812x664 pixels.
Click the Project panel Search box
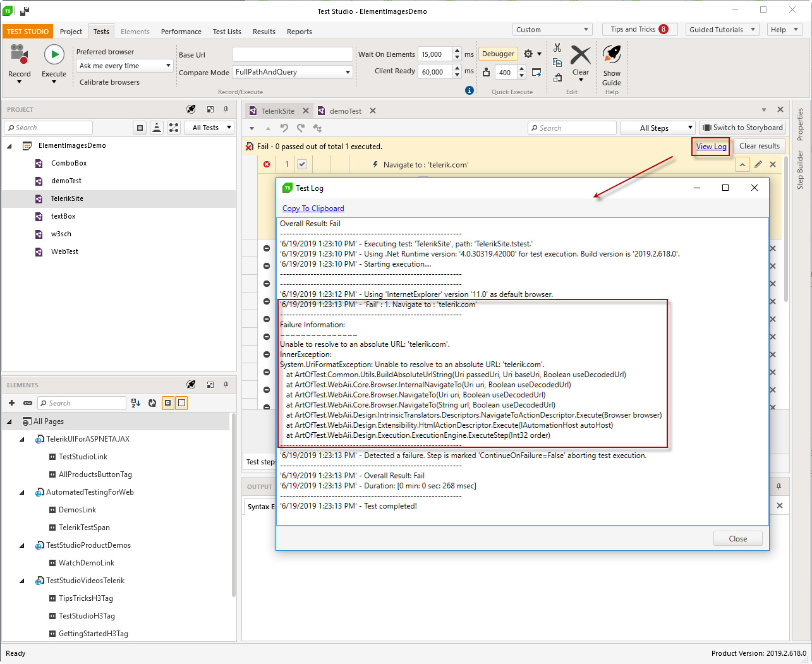(x=49, y=128)
